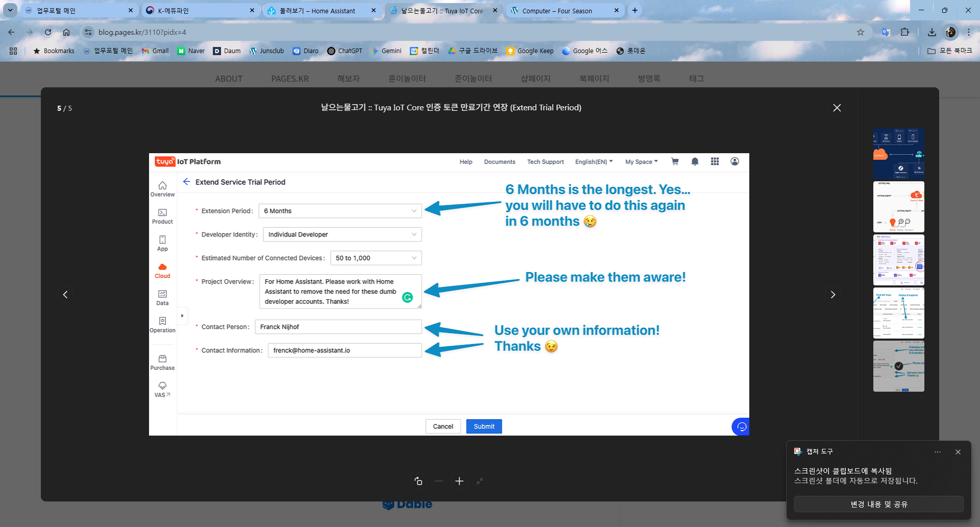Go to the previous image in the lightbox
This screenshot has height=527, width=980.
coord(65,295)
